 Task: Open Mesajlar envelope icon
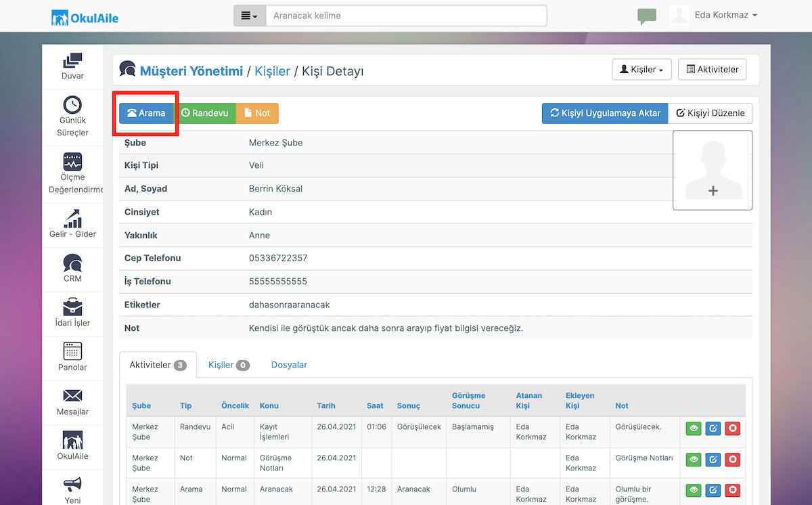click(x=72, y=395)
